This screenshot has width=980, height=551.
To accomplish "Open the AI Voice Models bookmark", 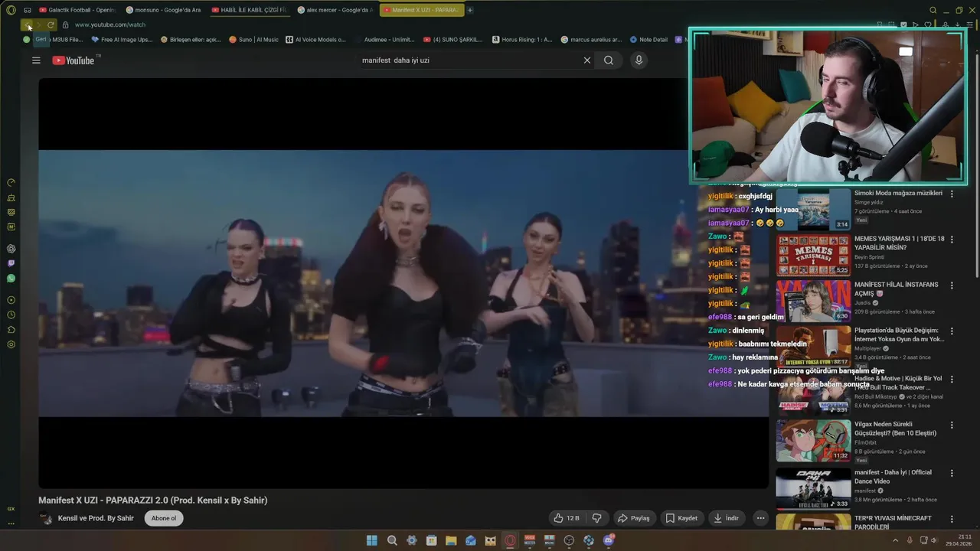I will coord(315,39).
